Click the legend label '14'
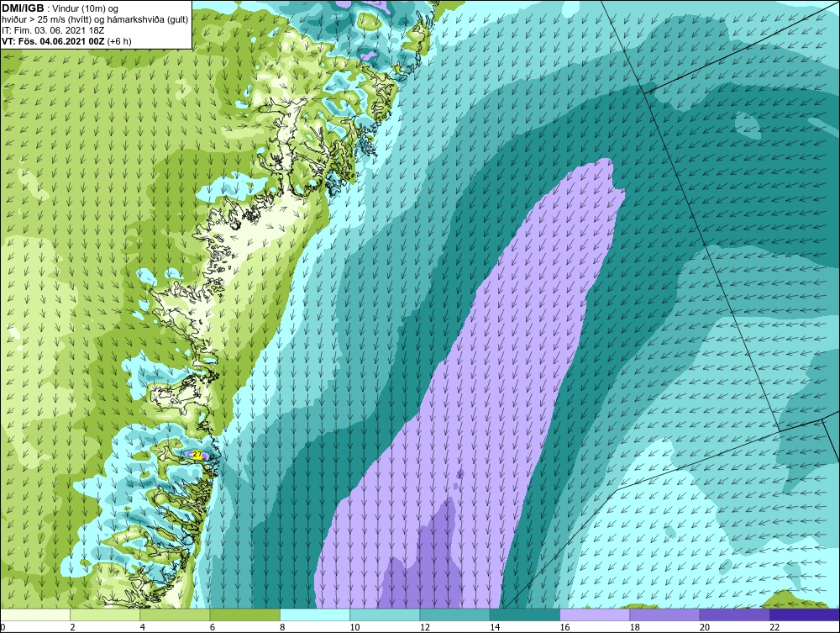Viewport: 840px width, 633px height. coord(495,628)
